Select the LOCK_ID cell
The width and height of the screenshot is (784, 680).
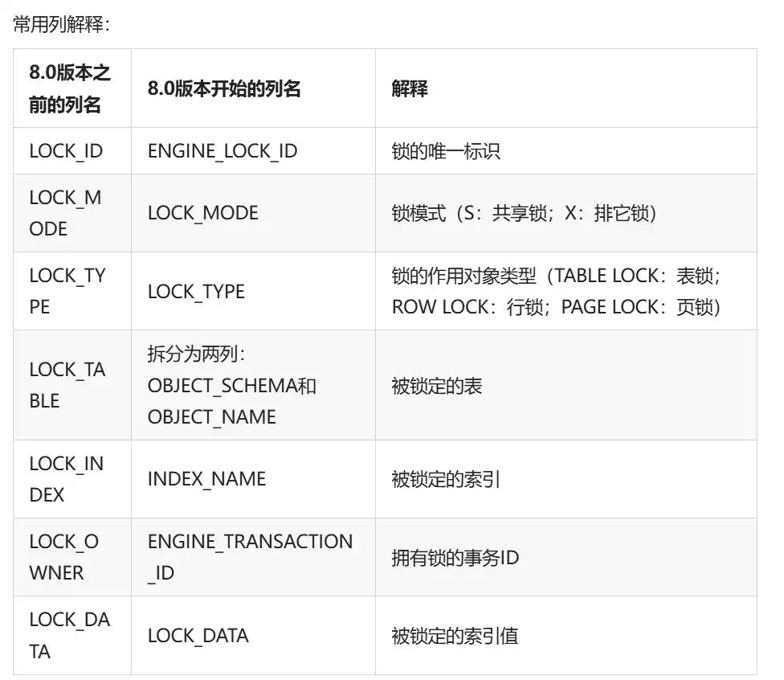(66, 151)
